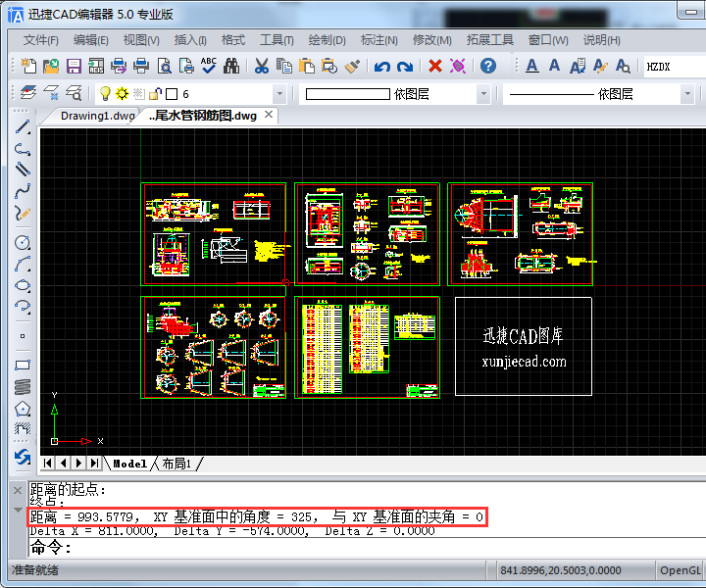Toggle layer lock padlock icon

click(155, 93)
